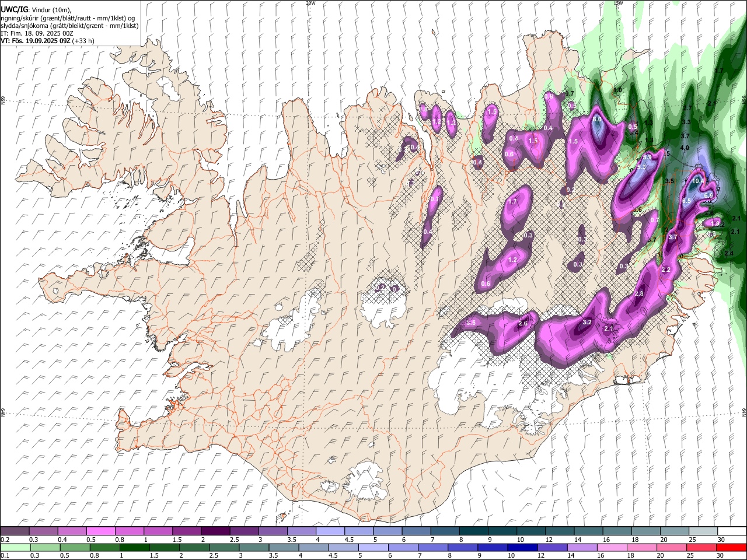Click the light pink 16 swatch in rain legend
The height and width of the screenshot is (560, 747).
click(612, 548)
